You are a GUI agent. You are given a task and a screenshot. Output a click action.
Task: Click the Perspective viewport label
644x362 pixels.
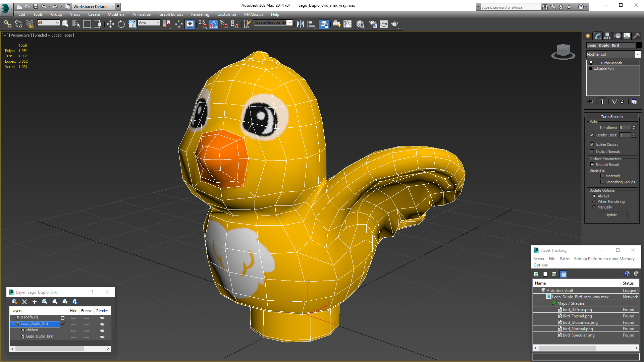click(20, 35)
